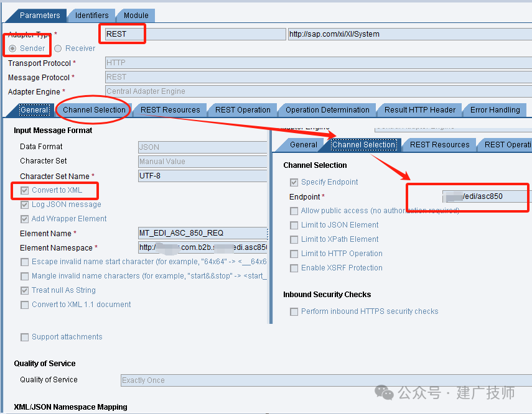The width and height of the screenshot is (532, 414).
Task: Enable Limit to JSON Element
Action: [x=294, y=225]
